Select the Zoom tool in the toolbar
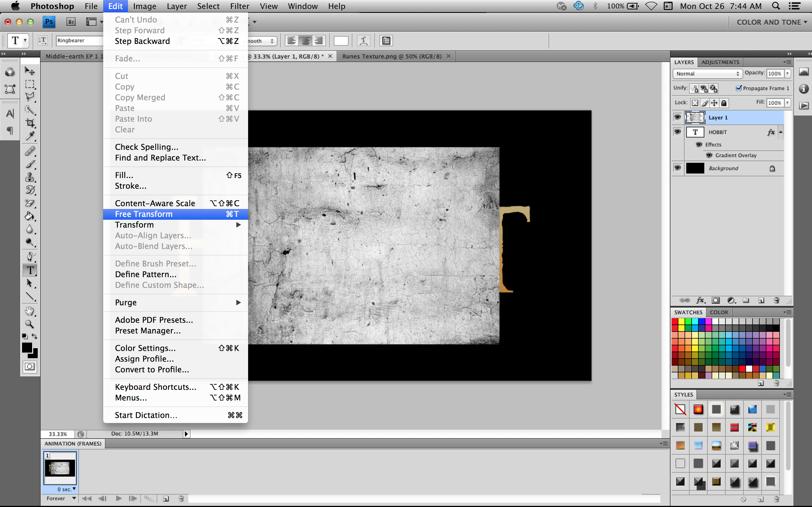 [x=30, y=324]
